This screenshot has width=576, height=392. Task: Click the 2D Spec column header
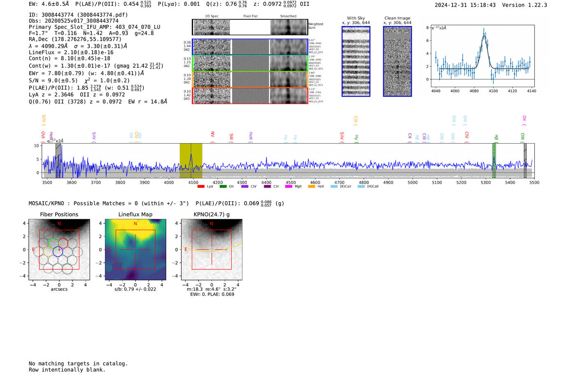(212, 16)
